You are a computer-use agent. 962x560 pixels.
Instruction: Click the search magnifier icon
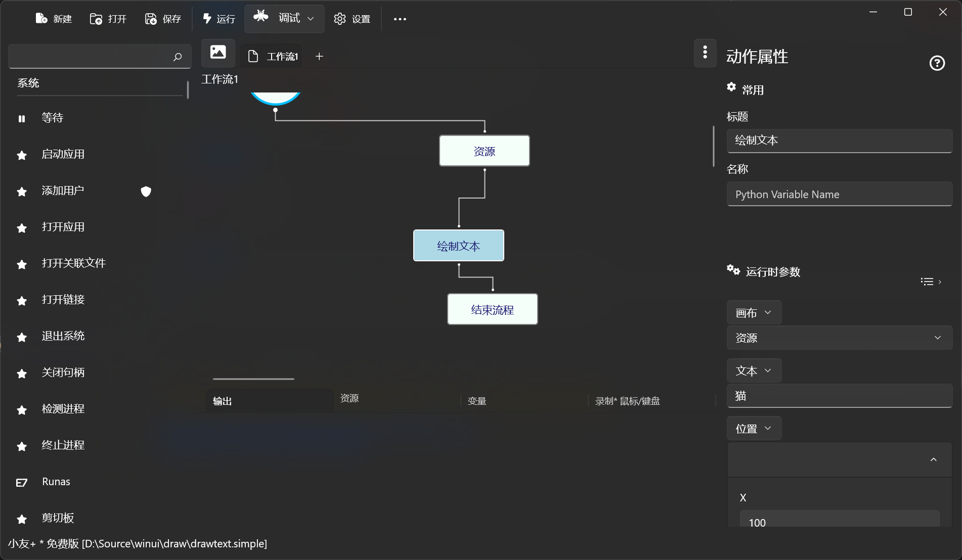(x=178, y=57)
